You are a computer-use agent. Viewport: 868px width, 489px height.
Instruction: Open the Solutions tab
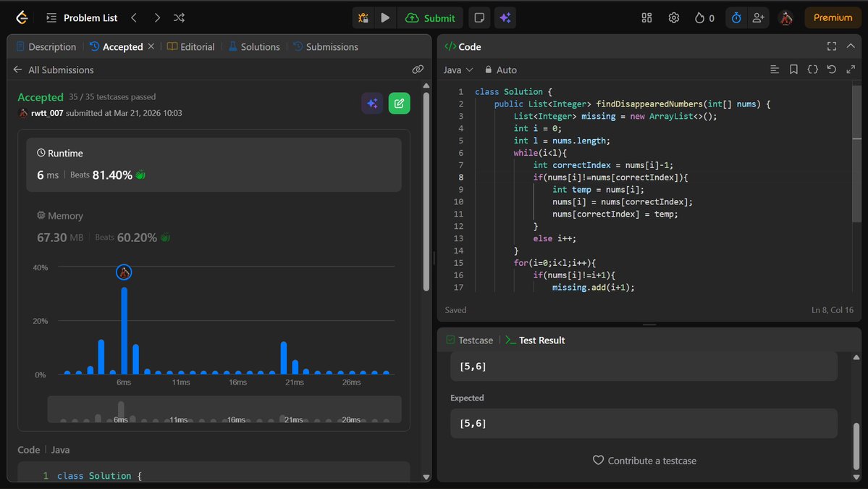(254, 46)
